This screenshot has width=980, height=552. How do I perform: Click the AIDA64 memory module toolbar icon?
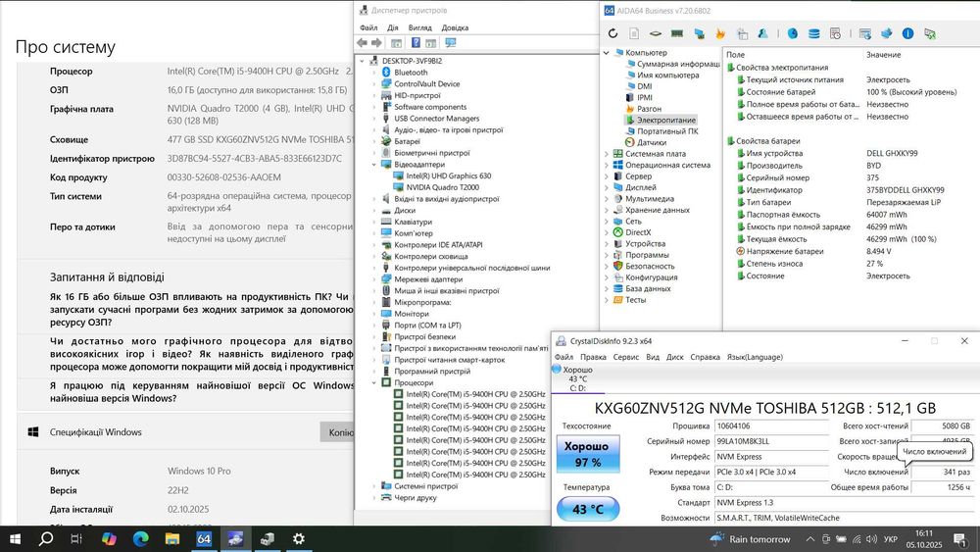point(677,33)
